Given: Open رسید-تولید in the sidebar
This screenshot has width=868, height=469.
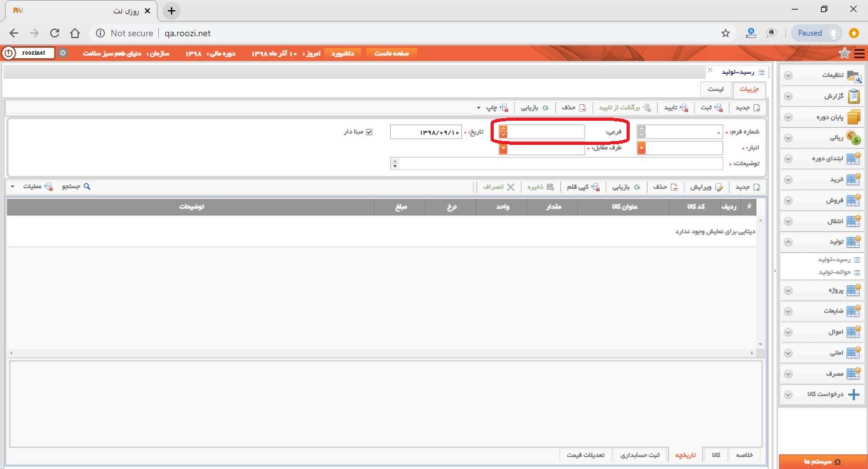Looking at the screenshot, I should (834, 260).
